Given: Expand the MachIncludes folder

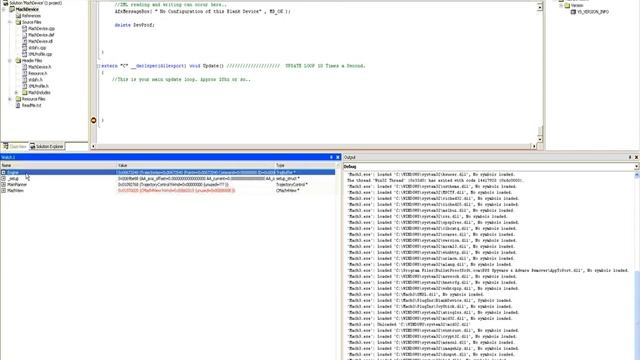Looking at the screenshot, I should point(16,93).
